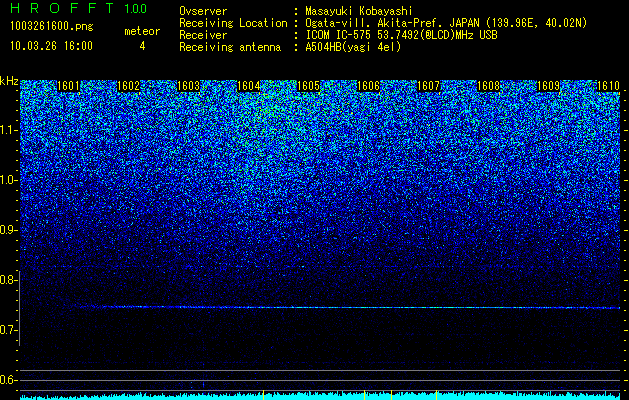Select the 1607 time marker

point(428,86)
